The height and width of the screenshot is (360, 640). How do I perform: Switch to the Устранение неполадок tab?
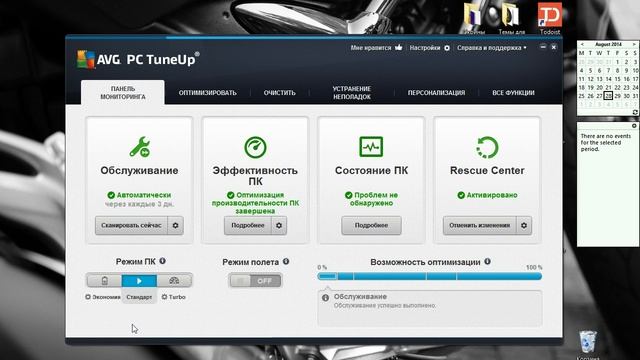352,93
